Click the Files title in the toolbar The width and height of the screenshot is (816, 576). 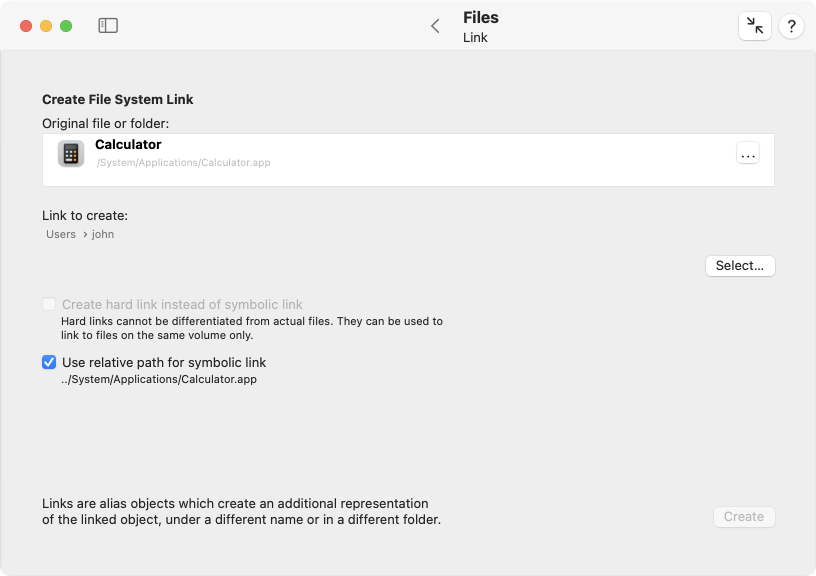tap(481, 18)
